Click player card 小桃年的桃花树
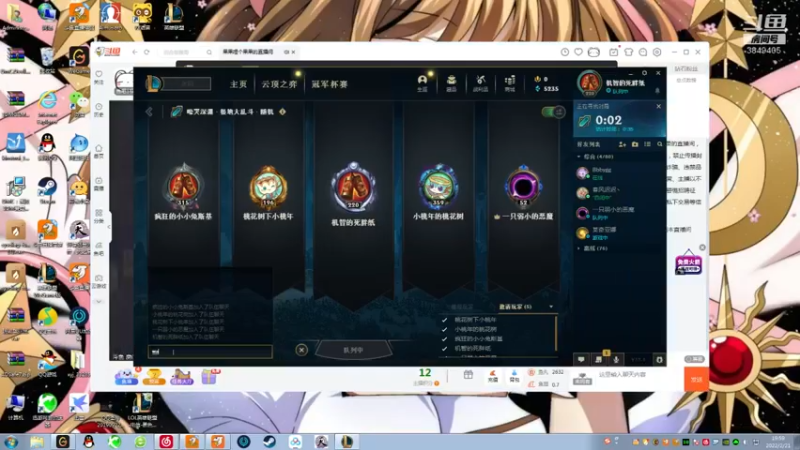The width and height of the screenshot is (800, 450). [x=438, y=192]
